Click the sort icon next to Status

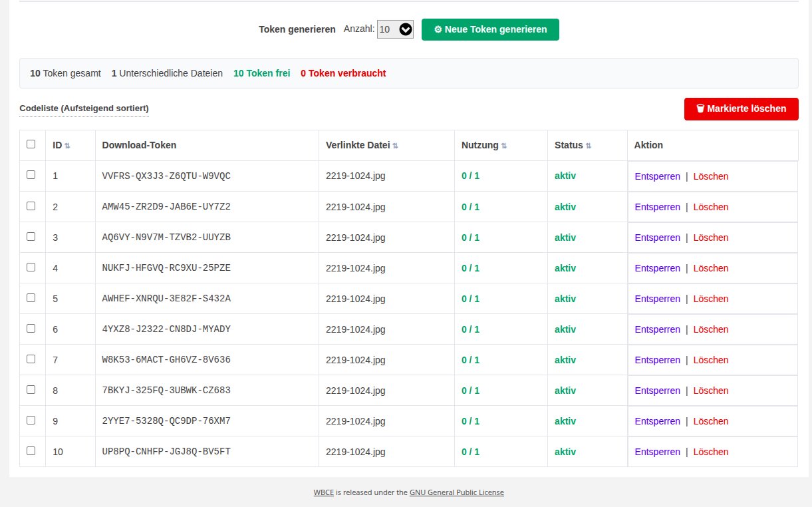pos(588,146)
